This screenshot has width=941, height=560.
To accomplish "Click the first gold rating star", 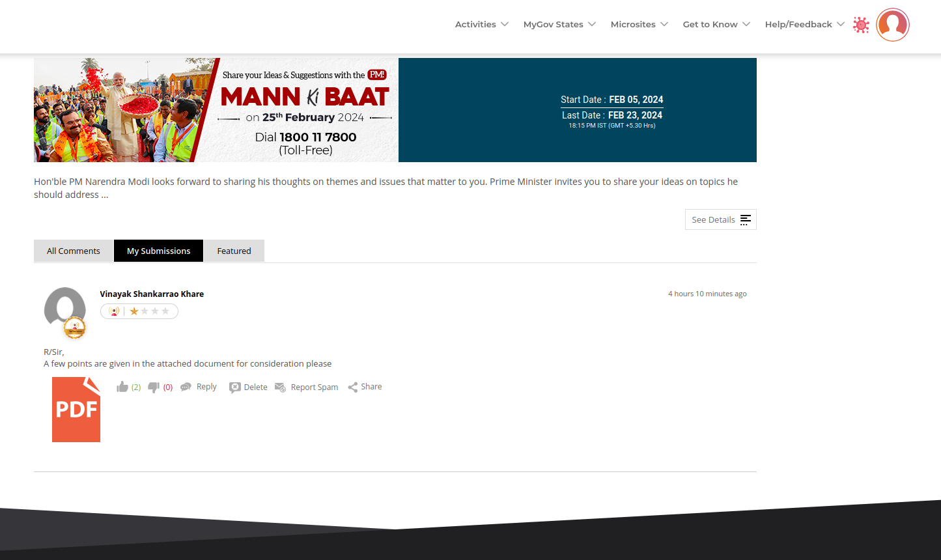I will [134, 311].
